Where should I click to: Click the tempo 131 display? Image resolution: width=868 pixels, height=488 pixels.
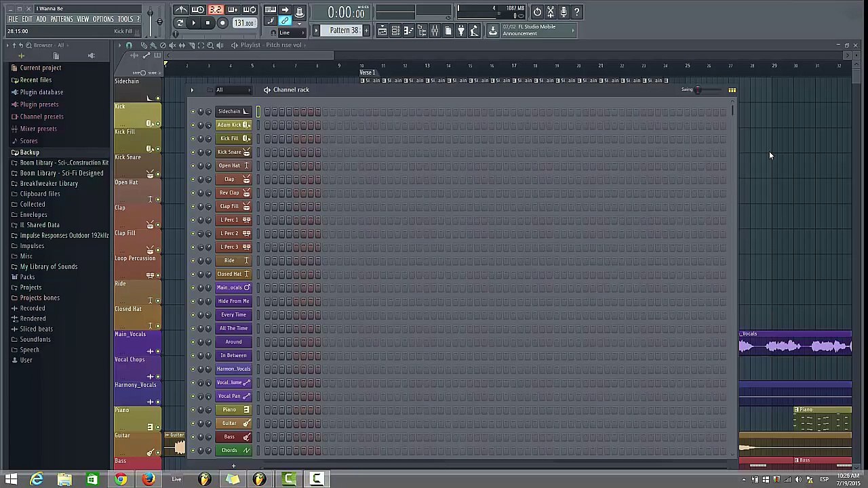(243, 23)
